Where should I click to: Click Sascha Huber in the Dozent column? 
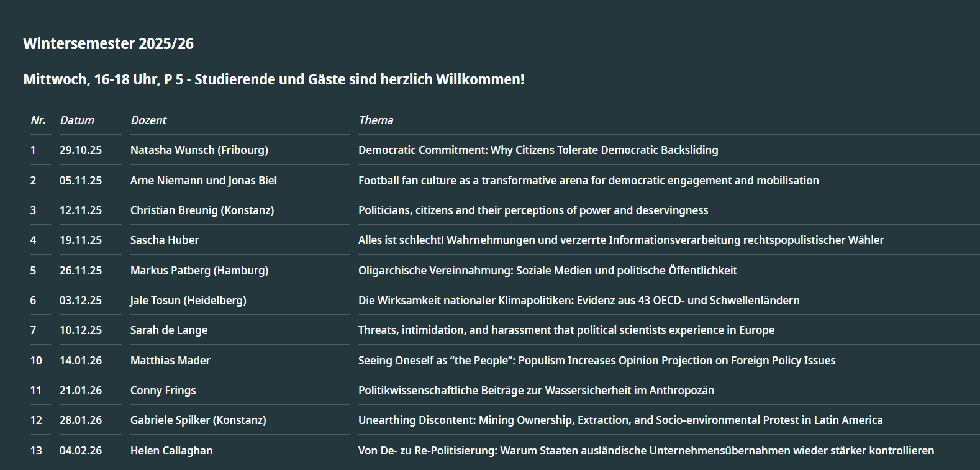pyautogui.click(x=165, y=240)
